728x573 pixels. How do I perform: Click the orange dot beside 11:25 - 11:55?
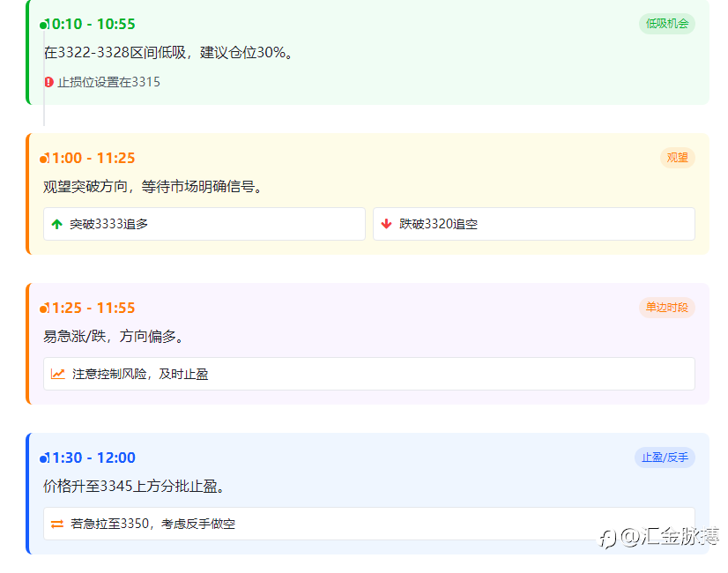coord(44,309)
